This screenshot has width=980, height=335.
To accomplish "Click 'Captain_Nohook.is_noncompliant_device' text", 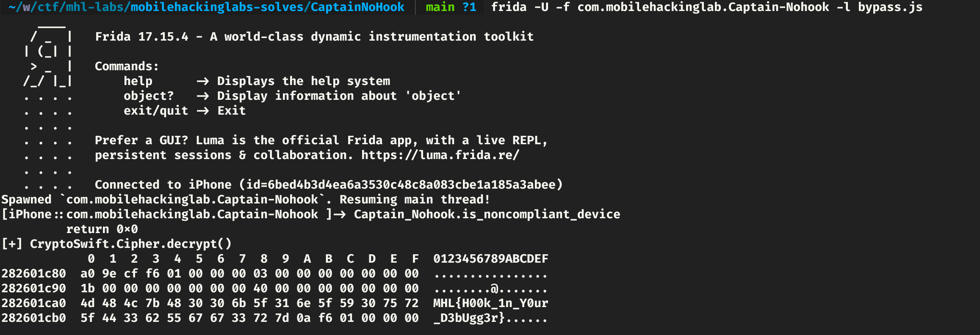I will click(x=487, y=214).
